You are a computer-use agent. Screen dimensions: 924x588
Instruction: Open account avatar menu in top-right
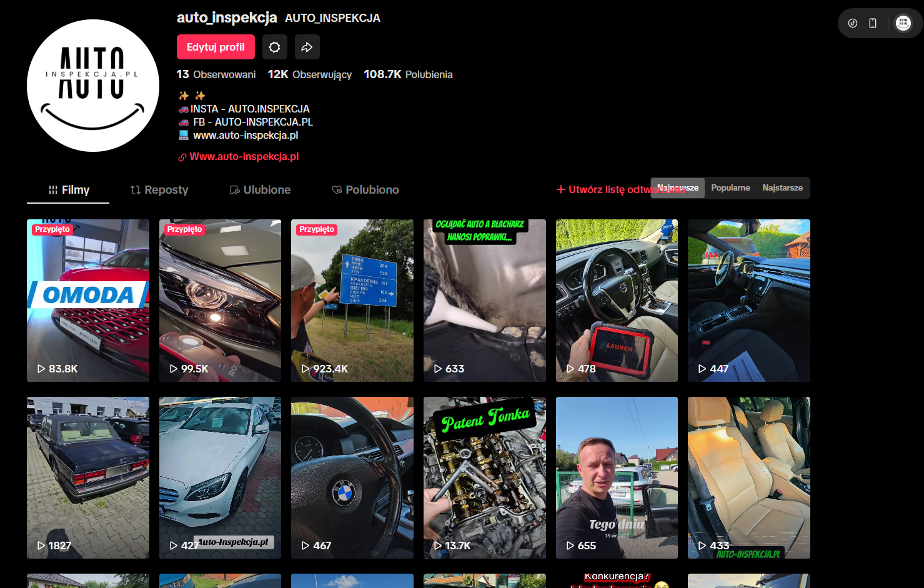[903, 23]
